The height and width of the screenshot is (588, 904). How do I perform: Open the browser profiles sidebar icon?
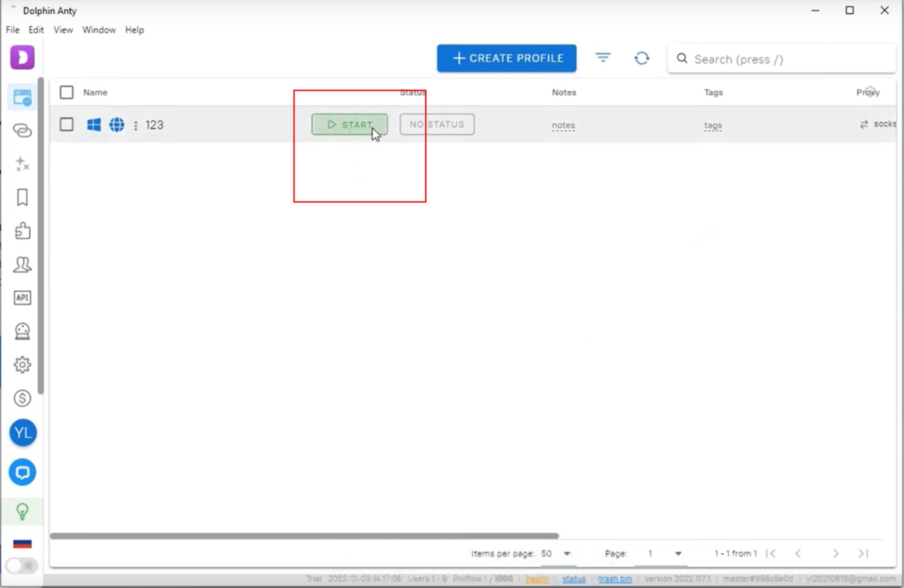22,97
